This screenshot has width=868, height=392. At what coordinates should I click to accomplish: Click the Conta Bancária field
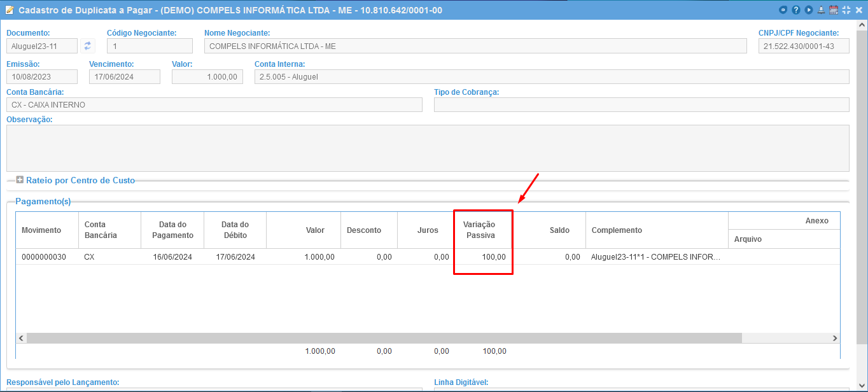point(214,104)
